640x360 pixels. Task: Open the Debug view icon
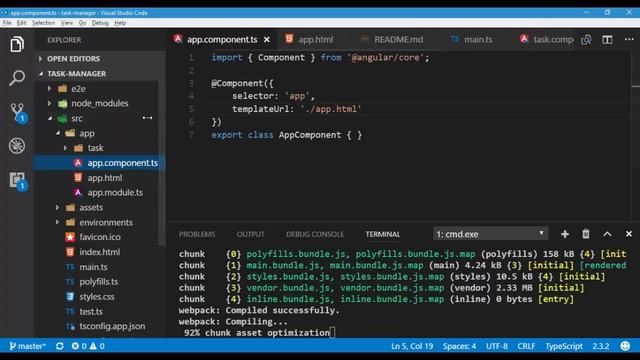pos(17,146)
